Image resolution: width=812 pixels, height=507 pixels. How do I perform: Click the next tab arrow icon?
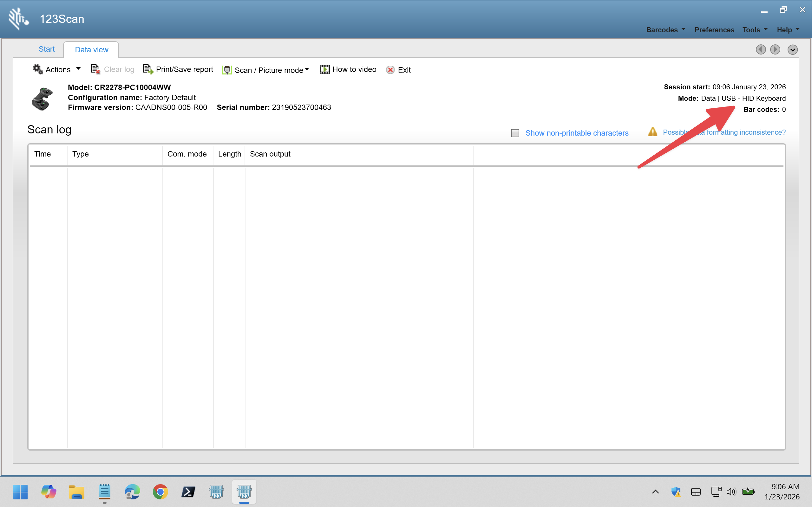pos(775,50)
